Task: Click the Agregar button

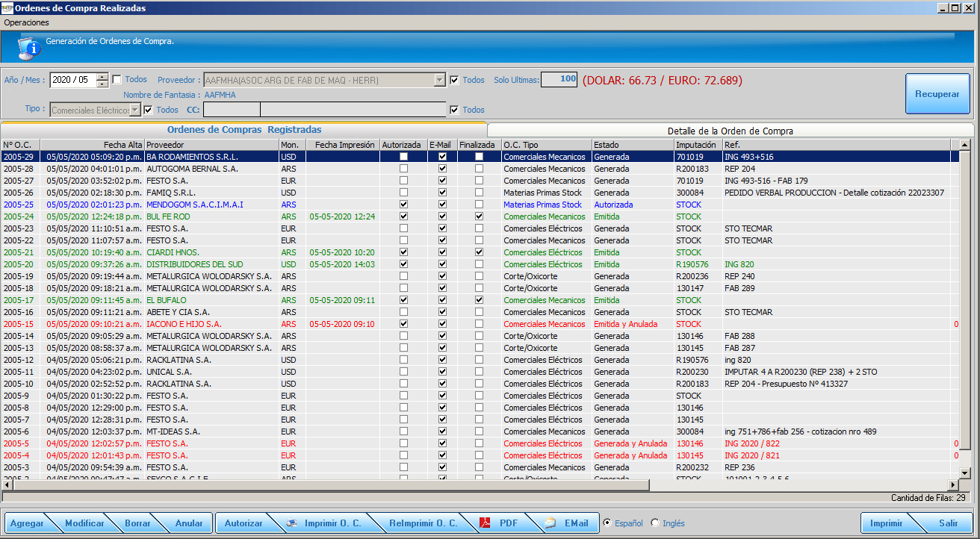Action: pos(27,523)
